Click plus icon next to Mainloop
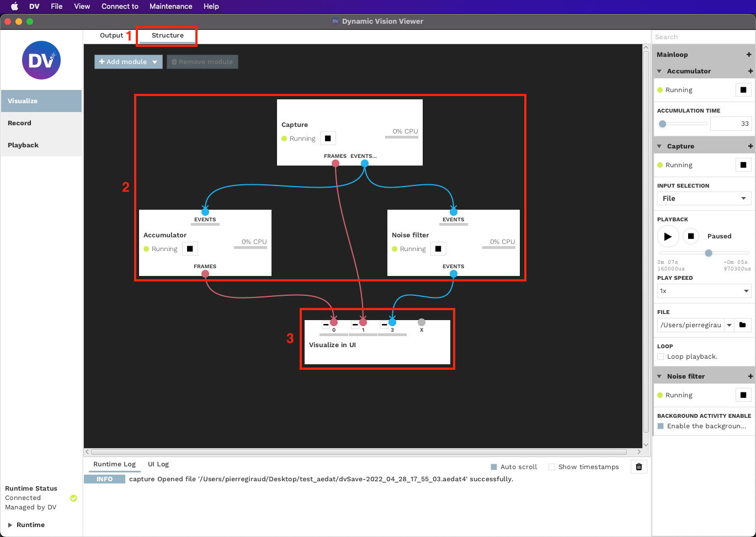Screen dimensions: 756x537 pos(749,55)
